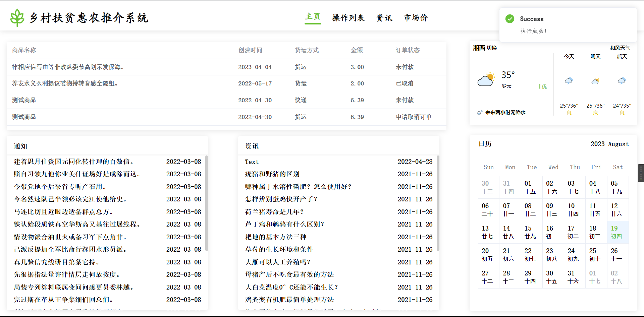Open notice 真儿验信究线研日第条它持。

tap(57, 262)
